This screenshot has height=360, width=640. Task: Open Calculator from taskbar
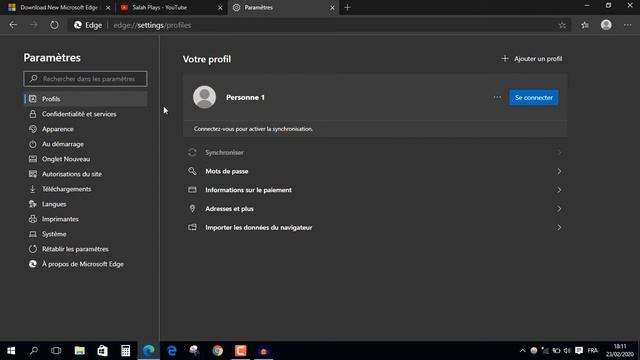125,351
